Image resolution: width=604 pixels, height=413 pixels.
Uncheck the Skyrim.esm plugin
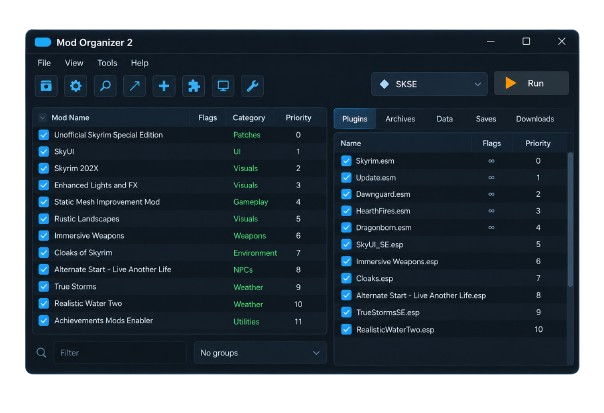click(x=346, y=161)
